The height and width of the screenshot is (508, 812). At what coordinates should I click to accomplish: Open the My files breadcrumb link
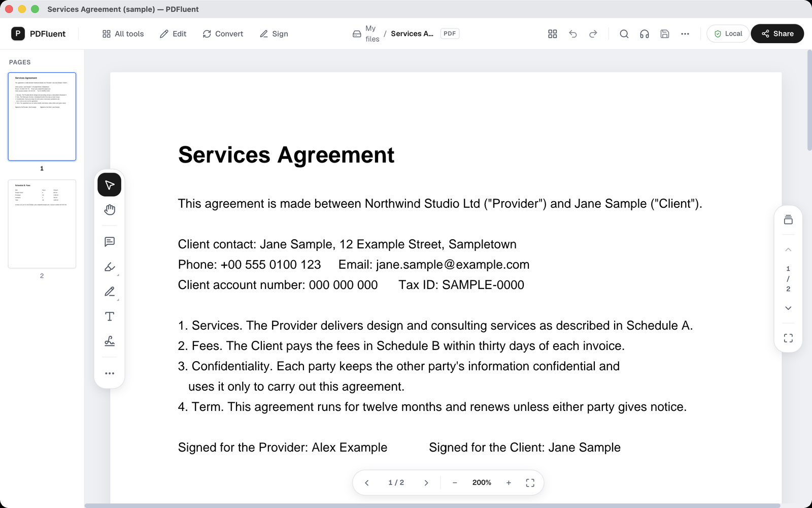[x=372, y=34]
